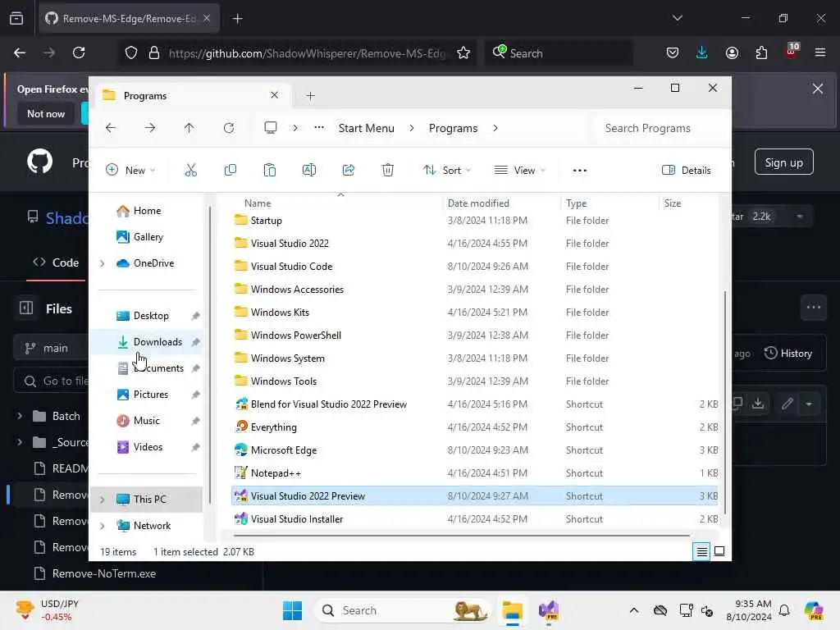Viewport: 840px width, 630px height.
Task: Toggle the Details pane in Explorer
Action: (687, 171)
